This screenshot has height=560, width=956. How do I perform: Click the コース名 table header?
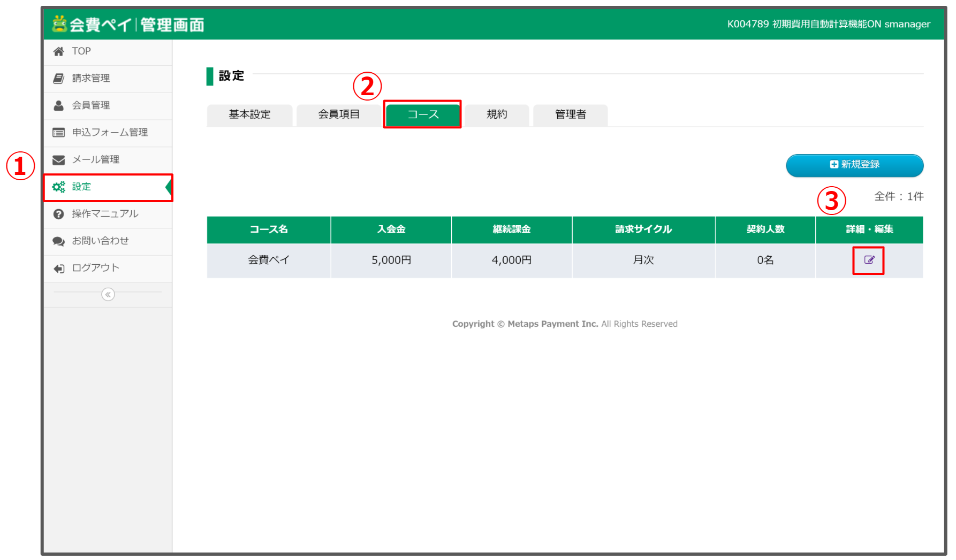click(x=268, y=229)
